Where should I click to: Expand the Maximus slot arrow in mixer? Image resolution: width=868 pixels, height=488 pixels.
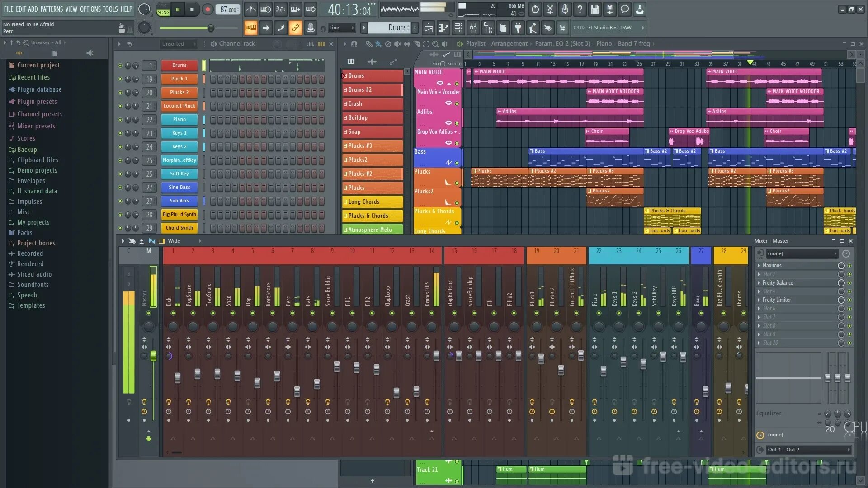(x=759, y=266)
